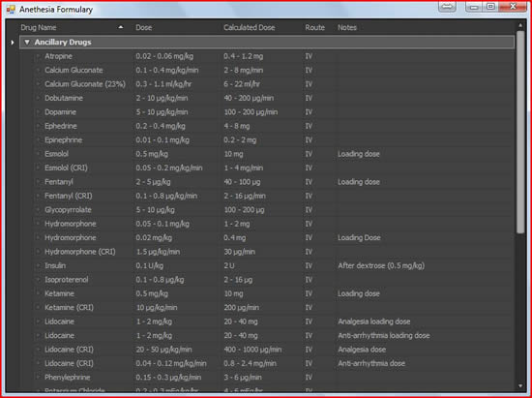
Task: Click the app icon in the title bar
Action: tap(11, 9)
